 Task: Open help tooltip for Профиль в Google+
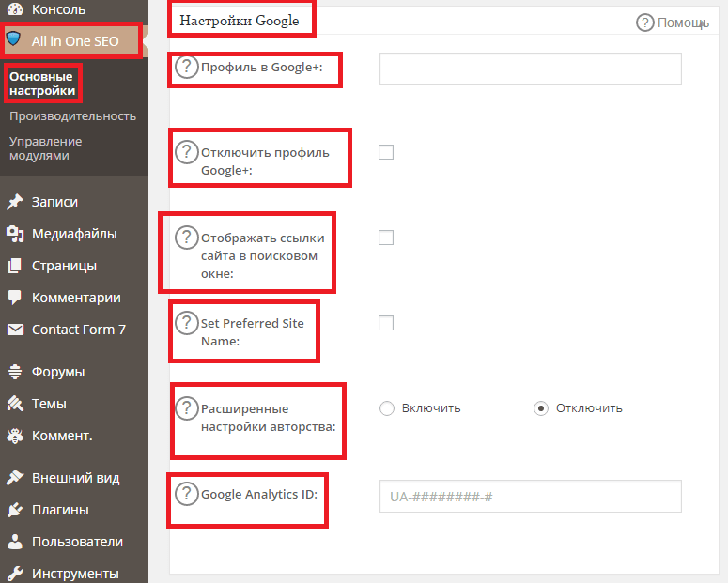pos(187,67)
